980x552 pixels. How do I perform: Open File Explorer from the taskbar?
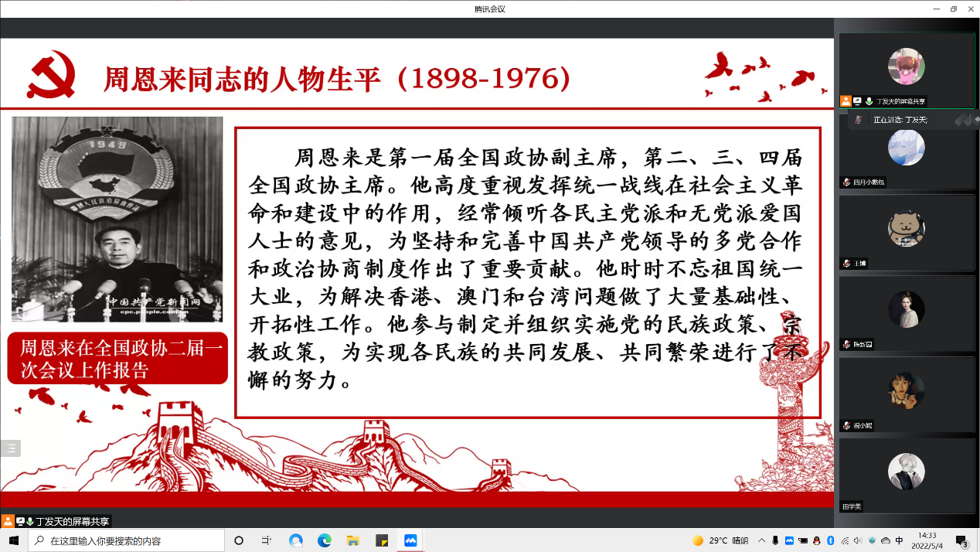pos(352,540)
